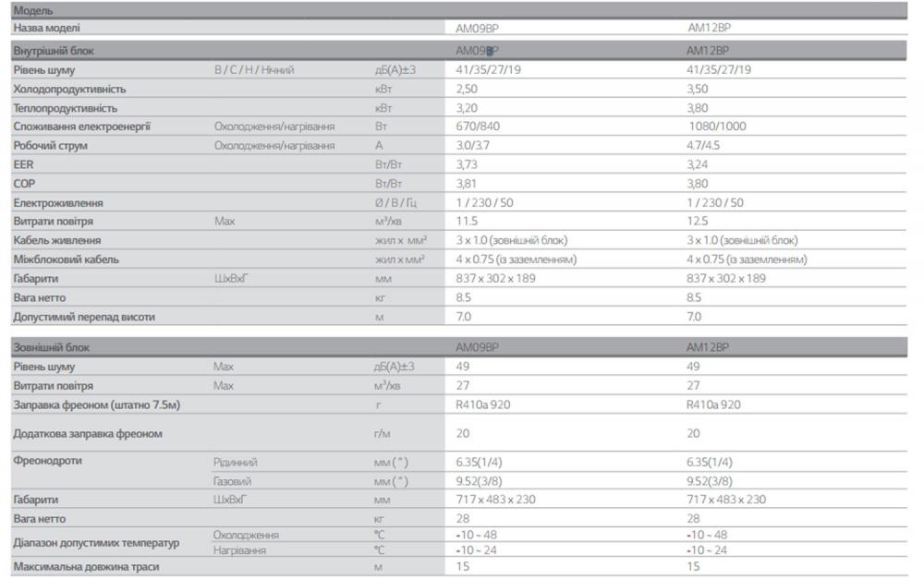Click the "Електроживлення" row label
Image resolution: width=924 pixels, height=579 pixels.
pos(58,202)
